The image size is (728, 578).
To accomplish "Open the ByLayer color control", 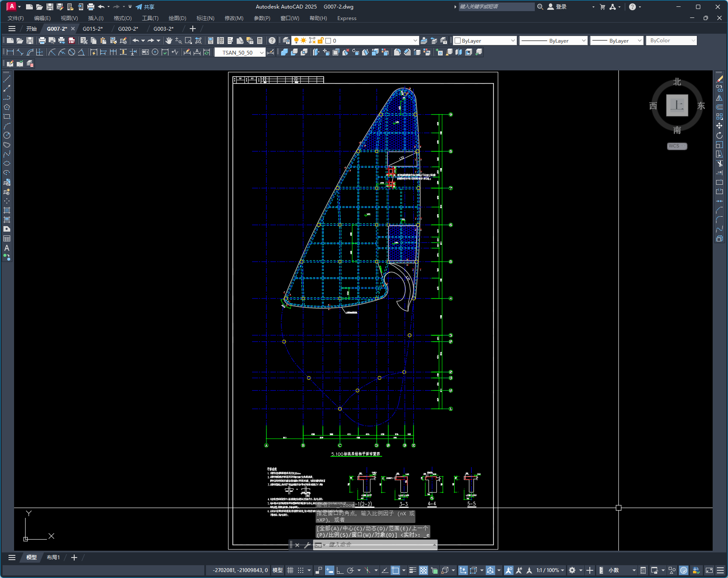I will tap(485, 41).
